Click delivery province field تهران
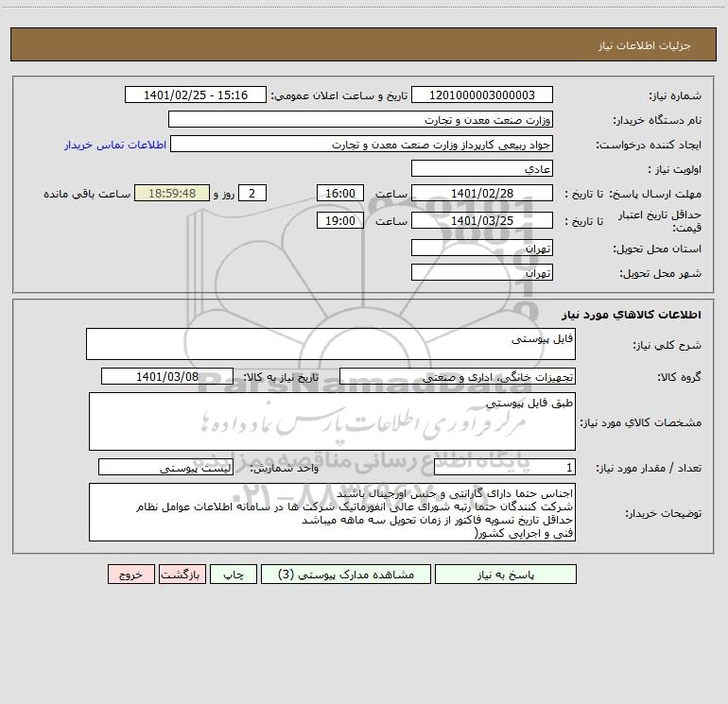Screen dimensions: 728x704 point(482,248)
